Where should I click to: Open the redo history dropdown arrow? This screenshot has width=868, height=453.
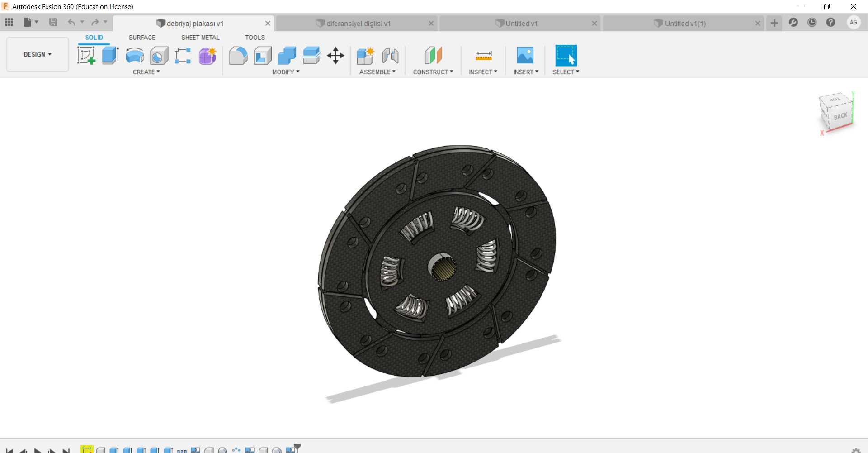(x=105, y=22)
